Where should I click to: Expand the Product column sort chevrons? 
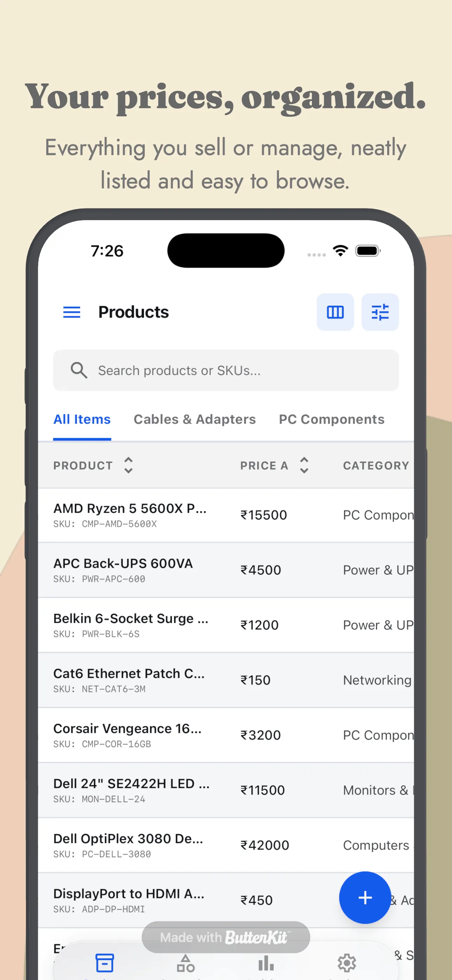pyautogui.click(x=128, y=465)
